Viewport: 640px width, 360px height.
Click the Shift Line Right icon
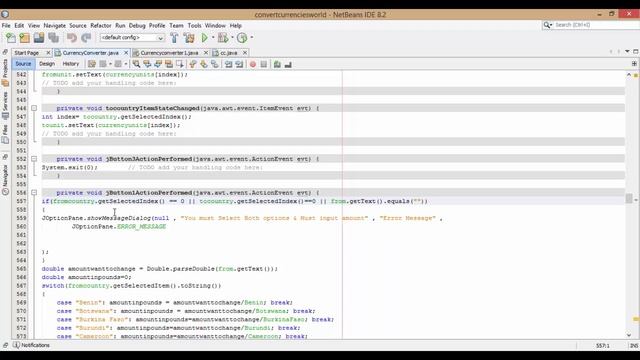point(239,64)
